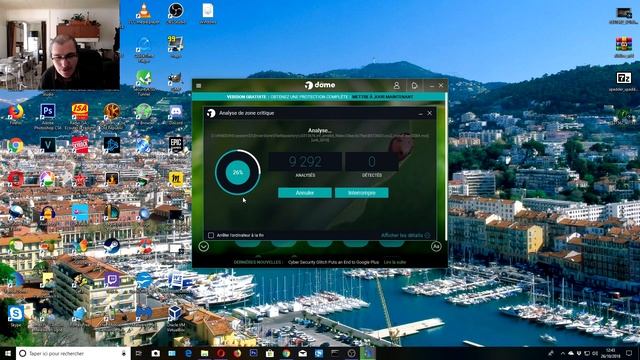The height and width of the screenshot is (360, 640).
Task: Open the Windows Start menu
Action: tap(8, 353)
